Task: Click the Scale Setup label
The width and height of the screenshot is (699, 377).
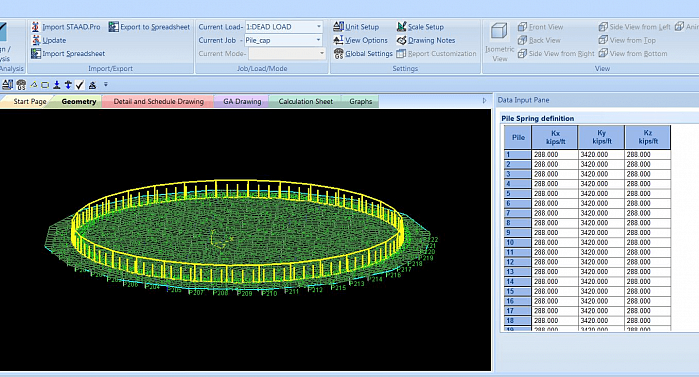Action: [x=425, y=27]
